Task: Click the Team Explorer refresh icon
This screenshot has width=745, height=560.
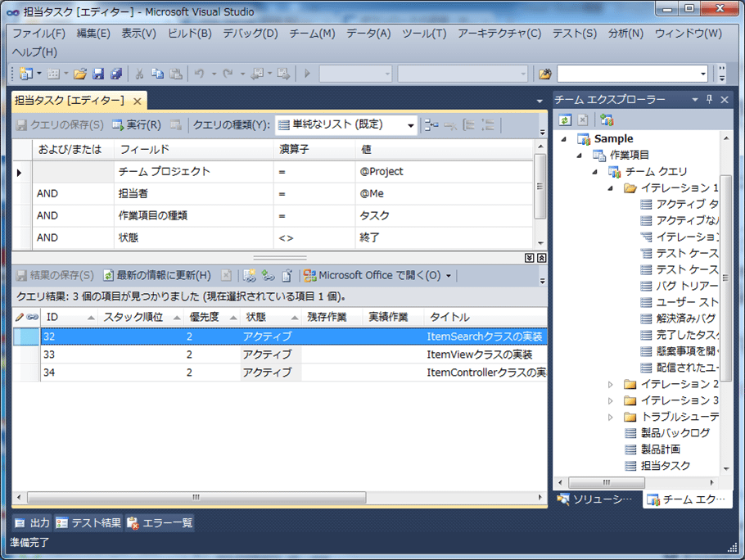Action: [564, 120]
